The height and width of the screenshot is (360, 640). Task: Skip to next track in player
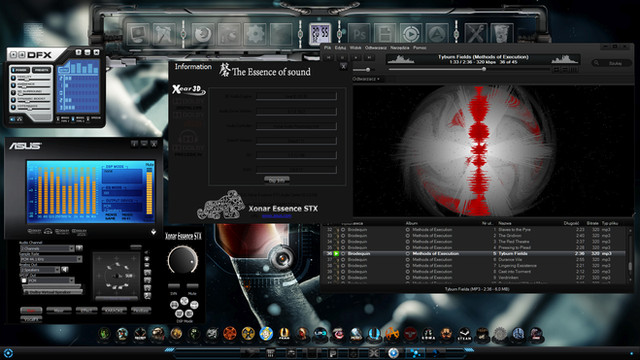(x=369, y=58)
